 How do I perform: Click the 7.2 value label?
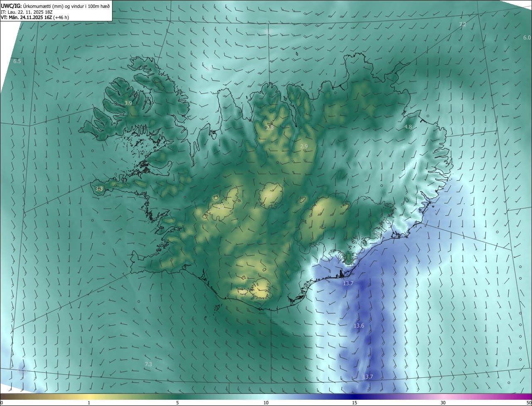click(463, 25)
